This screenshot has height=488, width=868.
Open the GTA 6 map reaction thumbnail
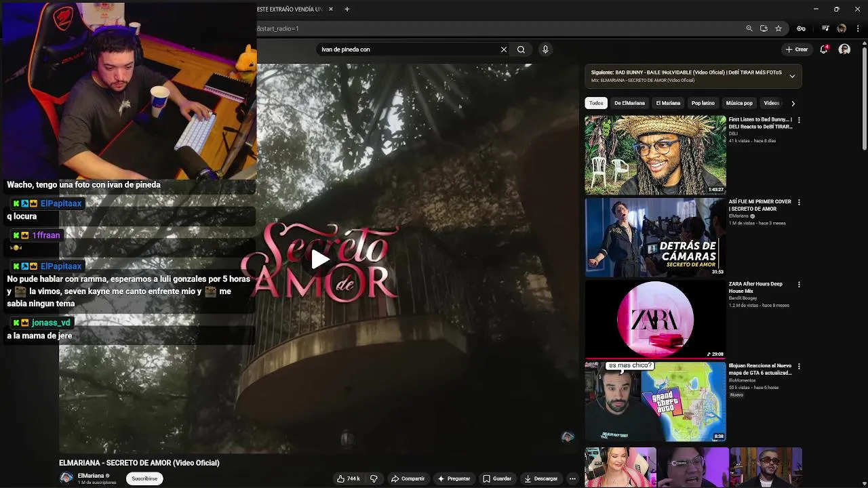coord(655,401)
